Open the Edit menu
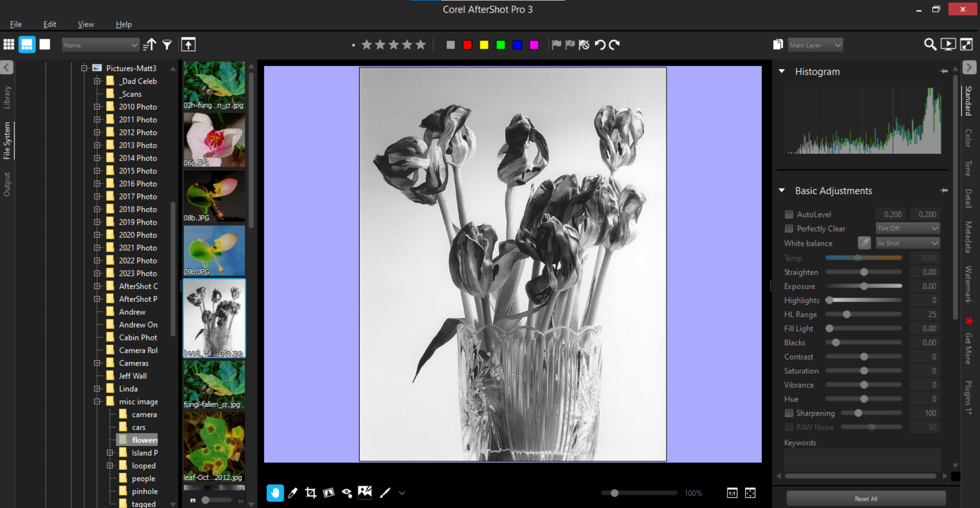 point(50,24)
